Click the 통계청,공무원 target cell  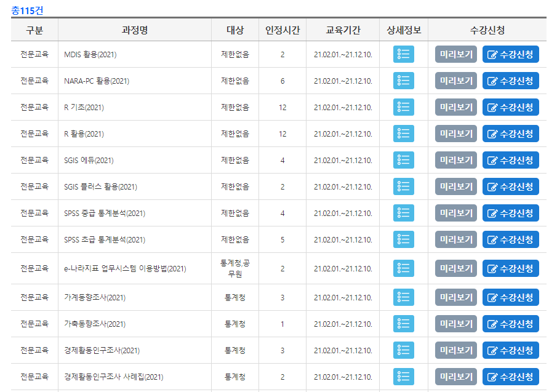(x=235, y=268)
